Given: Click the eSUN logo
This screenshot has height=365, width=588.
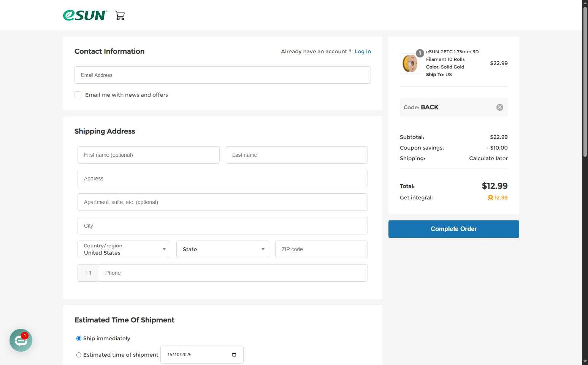Looking at the screenshot, I should (x=85, y=15).
